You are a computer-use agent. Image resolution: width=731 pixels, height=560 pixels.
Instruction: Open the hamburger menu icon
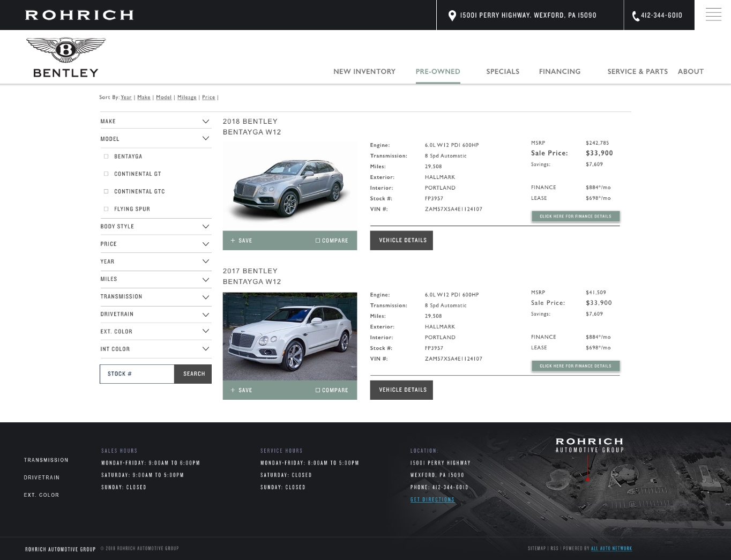click(x=713, y=15)
